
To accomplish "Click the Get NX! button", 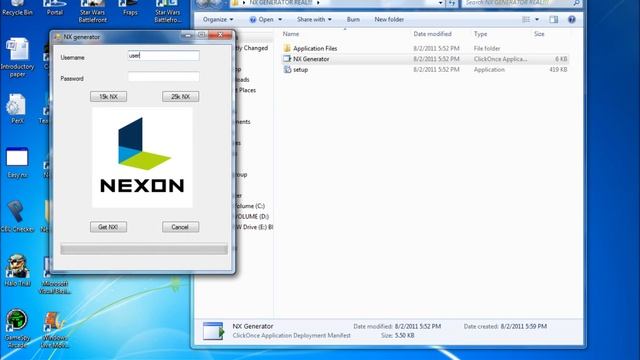I will (x=109, y=227).
